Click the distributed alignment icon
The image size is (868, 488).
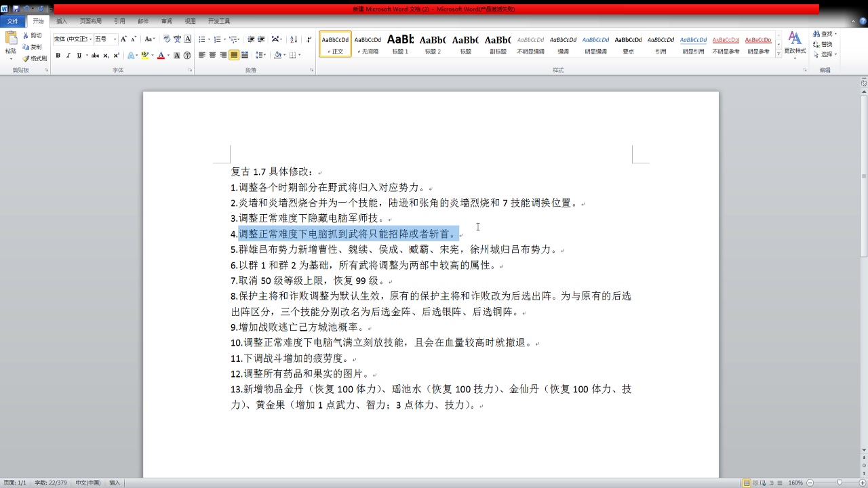[x=244, y=56]
